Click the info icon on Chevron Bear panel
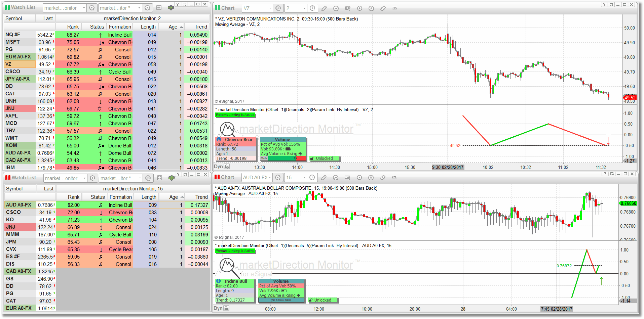This screenshot has height=319, width=644. click(x=219, y=139)
